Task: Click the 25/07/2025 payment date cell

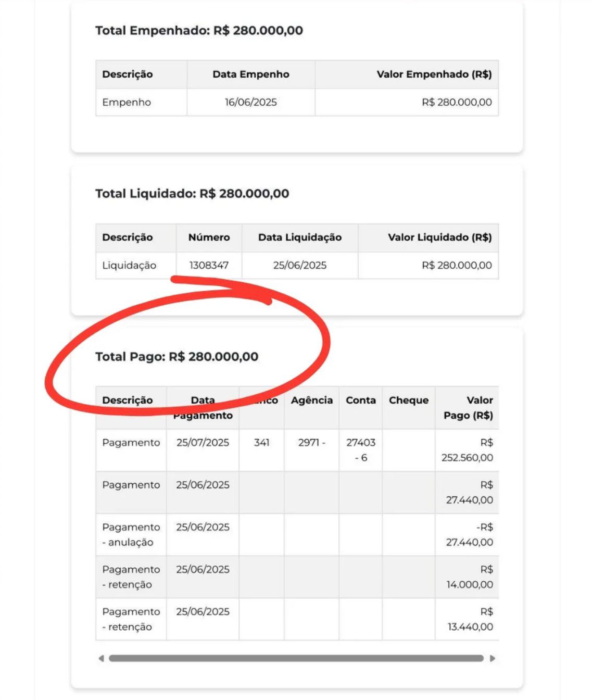Action: pyautogui.click(x=203, y=443)
